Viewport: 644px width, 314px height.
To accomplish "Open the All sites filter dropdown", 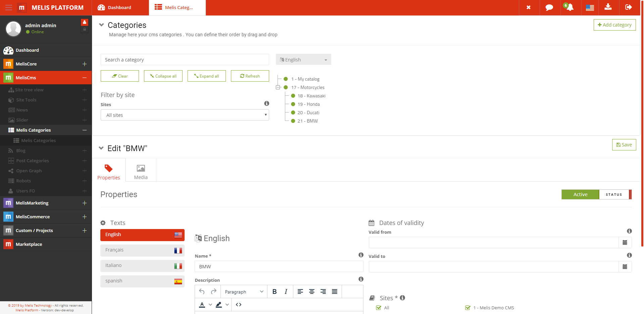I will pos(185,115).
